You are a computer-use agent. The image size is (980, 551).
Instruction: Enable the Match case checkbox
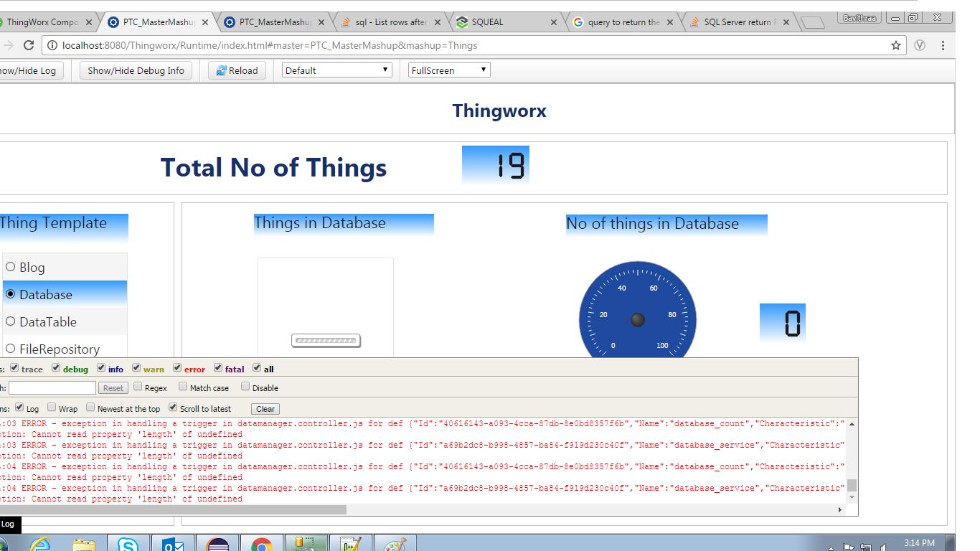[x=183, y=387]
